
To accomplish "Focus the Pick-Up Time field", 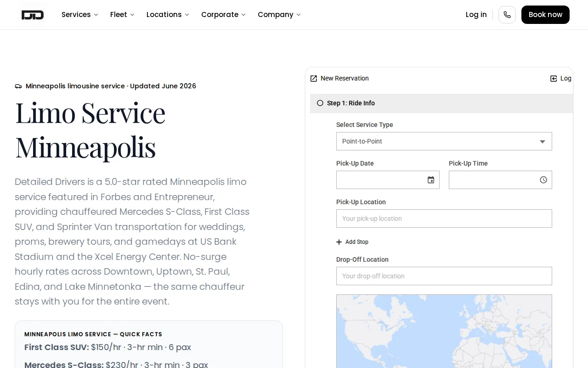I will (x=500, y=180).
